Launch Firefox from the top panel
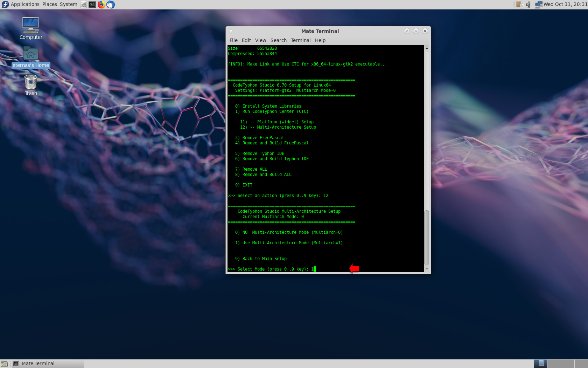588x368 pixels. click(101, 5)
